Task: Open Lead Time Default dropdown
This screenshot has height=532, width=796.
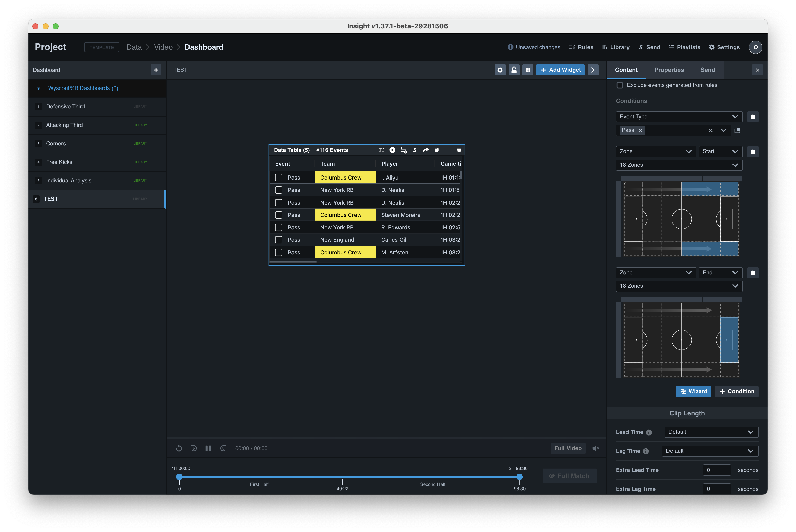Action: coord(711,432)
